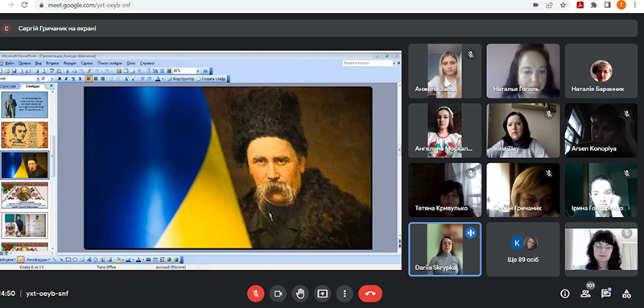Open Файл menu in PowerPoint
644x308 pixels.
click(10, 64)
